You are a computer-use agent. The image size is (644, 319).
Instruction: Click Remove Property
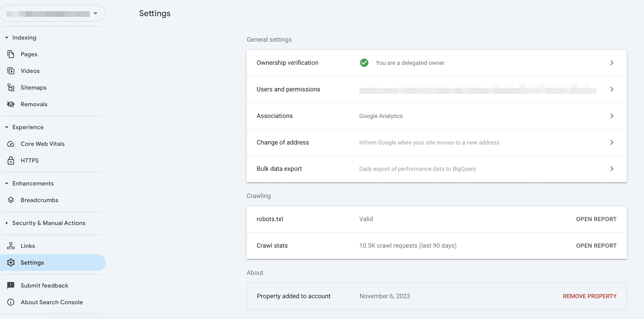tap(589, 296)
